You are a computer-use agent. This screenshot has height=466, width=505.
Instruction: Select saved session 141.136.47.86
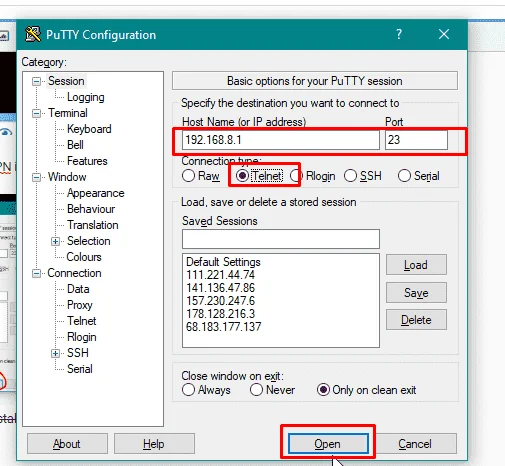[x=220, y=288]
